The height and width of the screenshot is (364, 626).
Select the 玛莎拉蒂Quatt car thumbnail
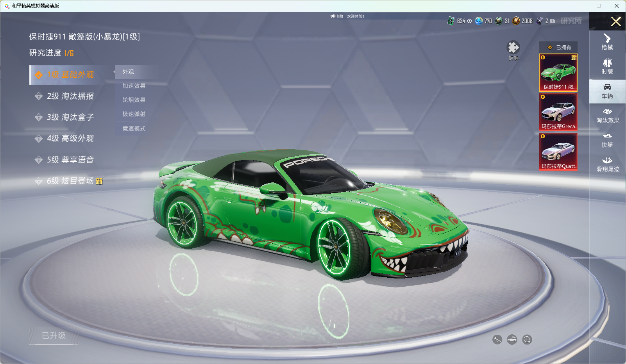pos(558,152)
